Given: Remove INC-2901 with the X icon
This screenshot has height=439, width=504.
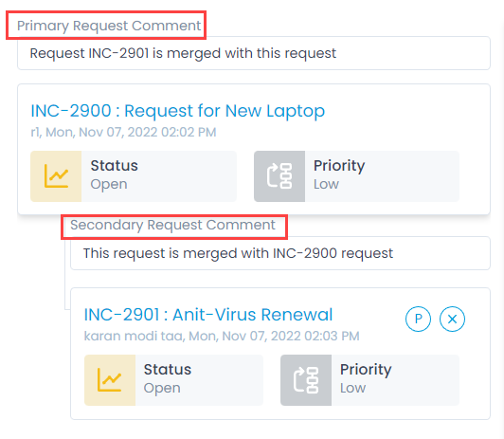Looking at the screenshot, I should tap(452, 319).
